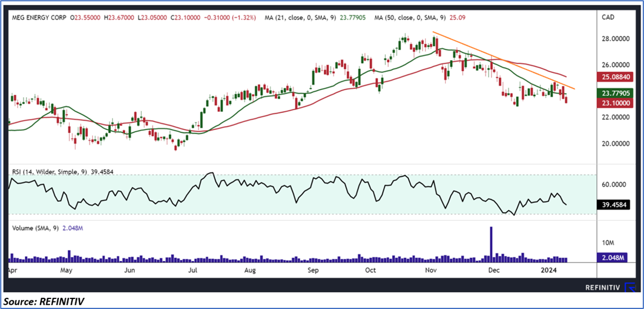Click the Nov date axis label

(x=430, y=270)
